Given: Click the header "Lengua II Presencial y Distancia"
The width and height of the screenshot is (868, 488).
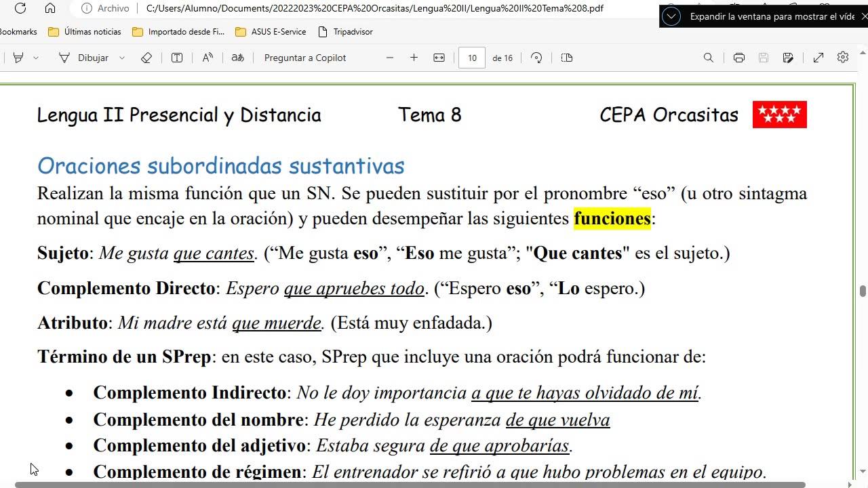Looking at the screenshot, I should [179, 115].
